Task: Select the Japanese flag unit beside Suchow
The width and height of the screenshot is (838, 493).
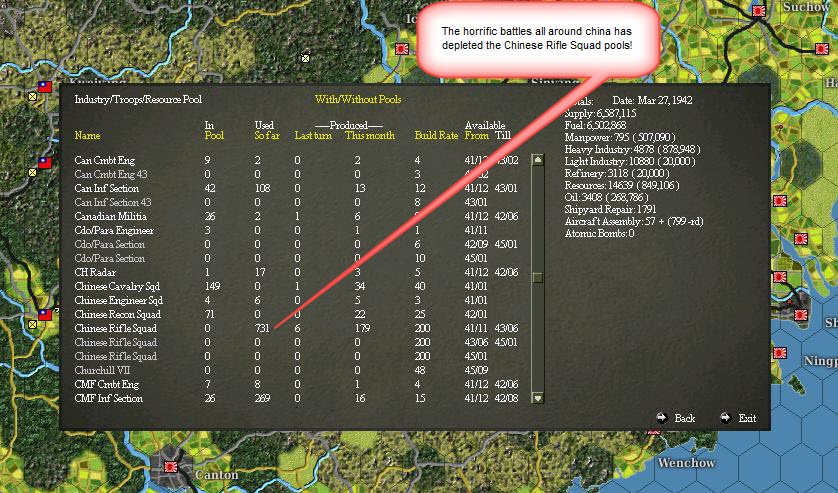Action: coord(758,10)
